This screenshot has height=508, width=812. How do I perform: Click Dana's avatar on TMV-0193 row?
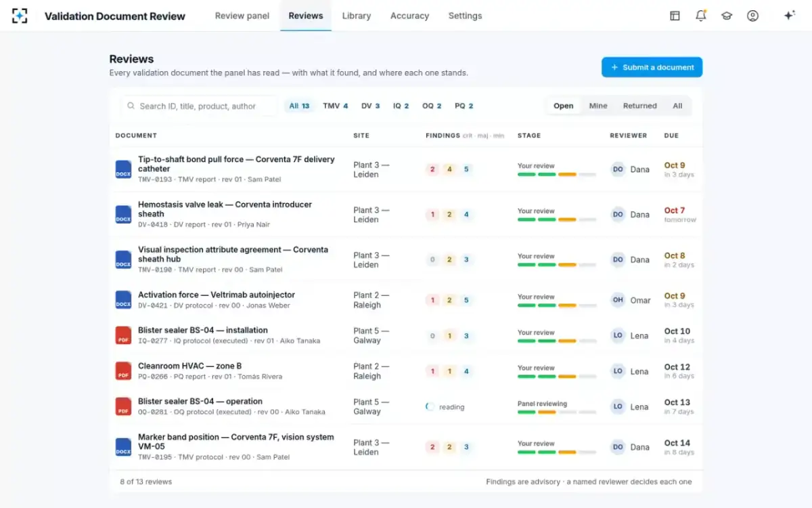618,169
